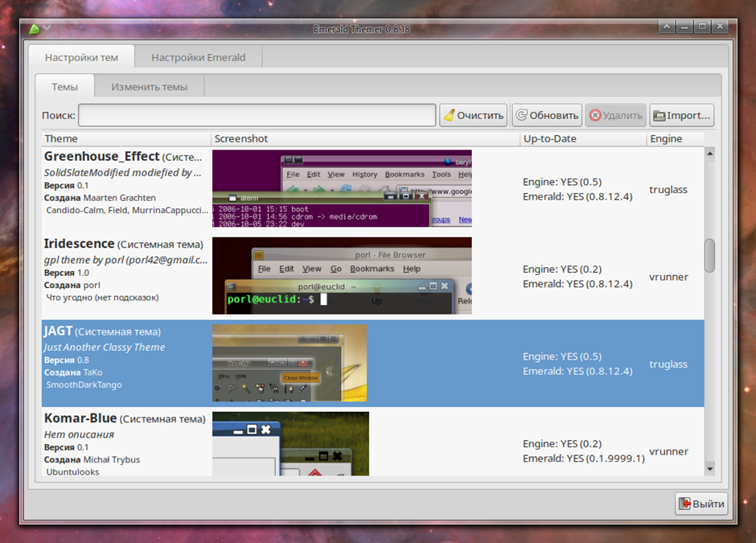This screenshot has width=756, height=543.
Task: Click the Screenshot column header
Action: tap(365, 138)
